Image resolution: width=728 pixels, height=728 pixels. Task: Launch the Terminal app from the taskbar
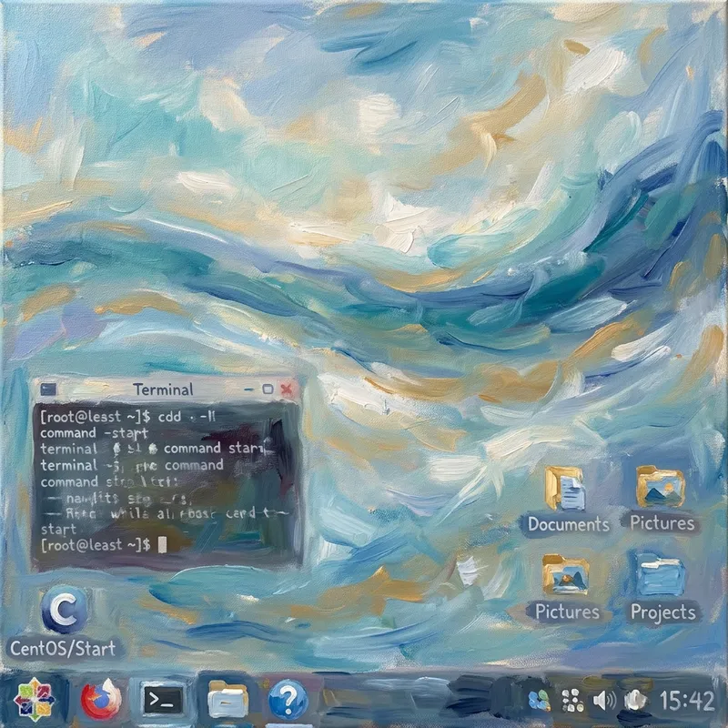click(x=160, y=701)
